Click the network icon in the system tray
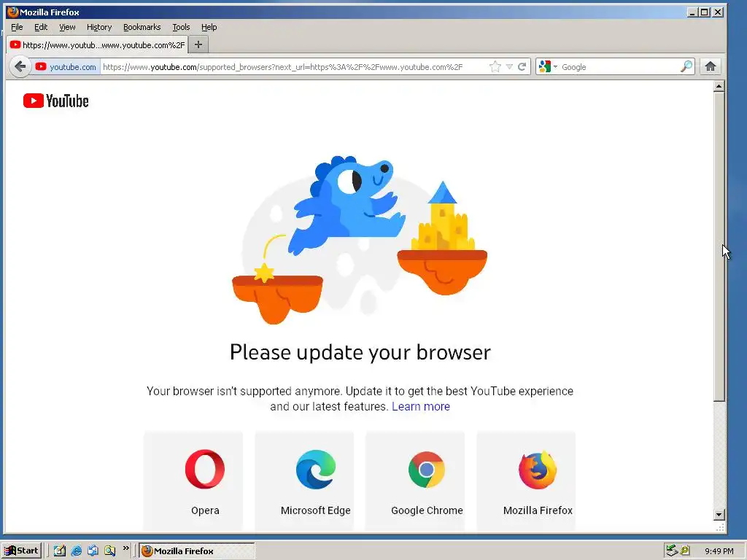Image resolution: width=747 pixels, height=560 pixels. pos(672,551)
